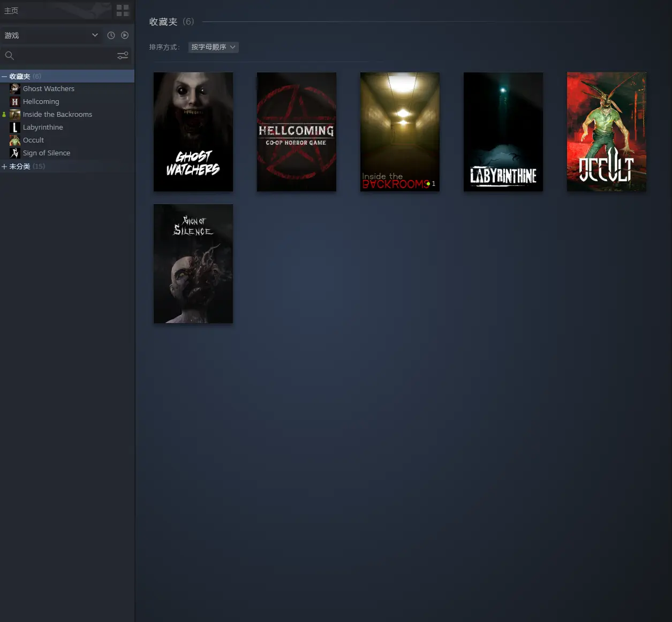Click Labyrinthine icon in sidebar

click(x=15, y=128)
